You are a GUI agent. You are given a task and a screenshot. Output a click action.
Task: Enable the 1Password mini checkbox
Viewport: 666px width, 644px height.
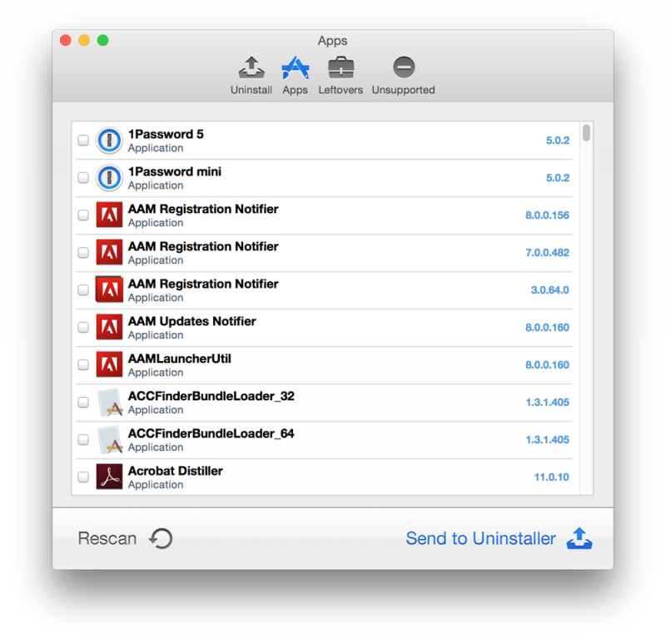coord(83,178)
